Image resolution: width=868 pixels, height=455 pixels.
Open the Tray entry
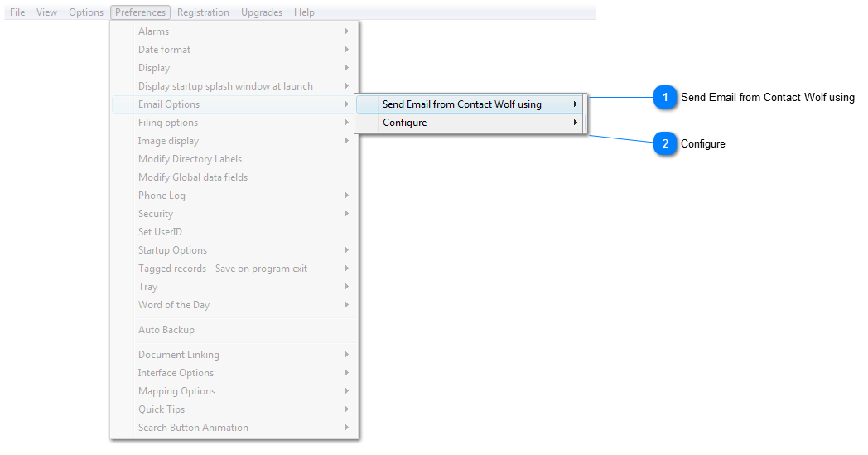coord(234,287)
